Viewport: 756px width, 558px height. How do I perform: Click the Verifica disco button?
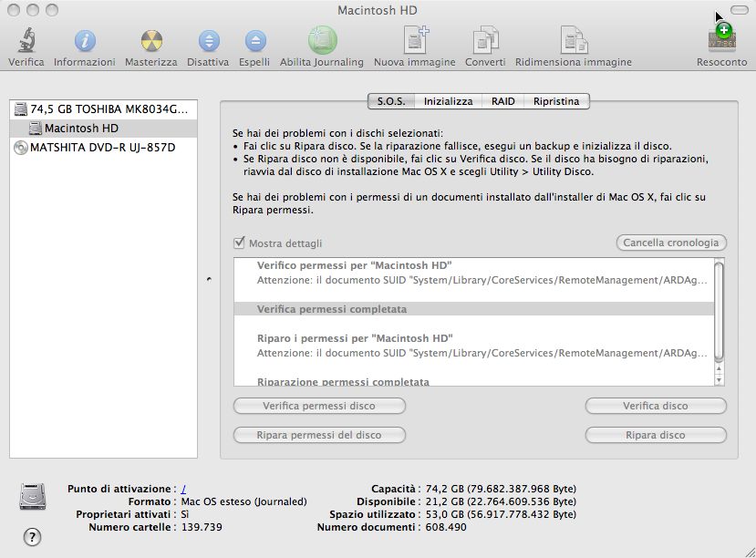click(656, 406)
